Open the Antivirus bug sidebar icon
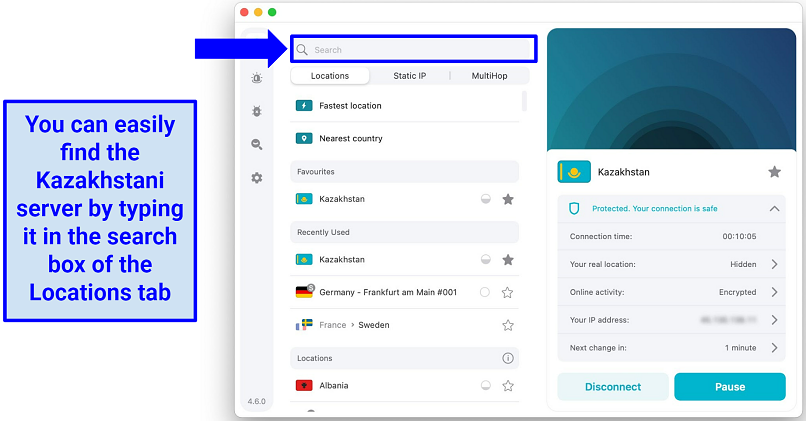Image resolution: width=806 pixels, height=421 pixels. click(257, 111)
